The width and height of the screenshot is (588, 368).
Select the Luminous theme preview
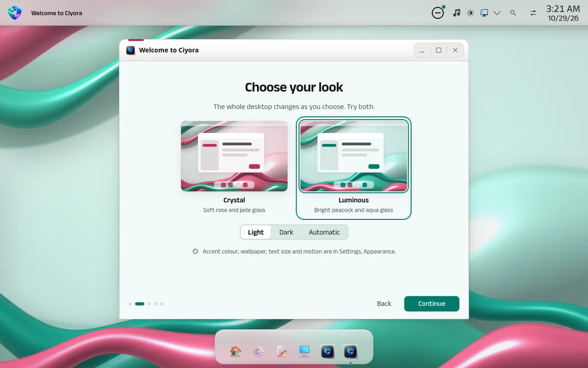[x=354, y=156]
